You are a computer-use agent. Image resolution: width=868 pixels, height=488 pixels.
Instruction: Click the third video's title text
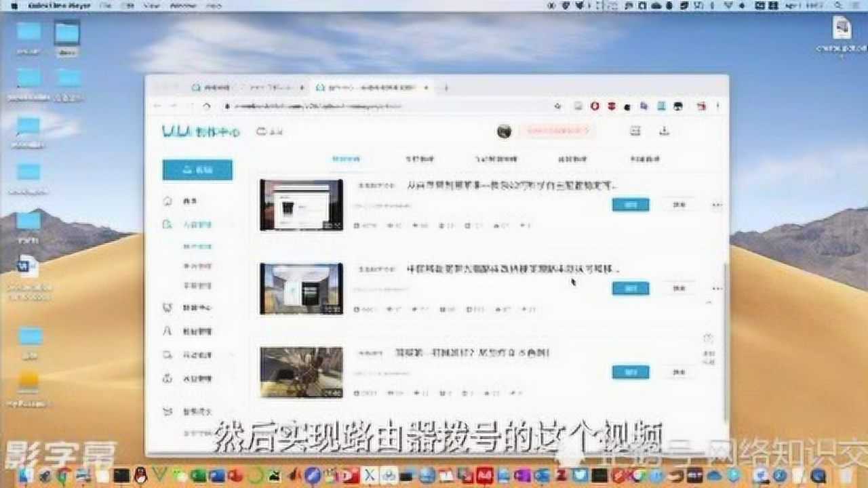coord(473,352)
